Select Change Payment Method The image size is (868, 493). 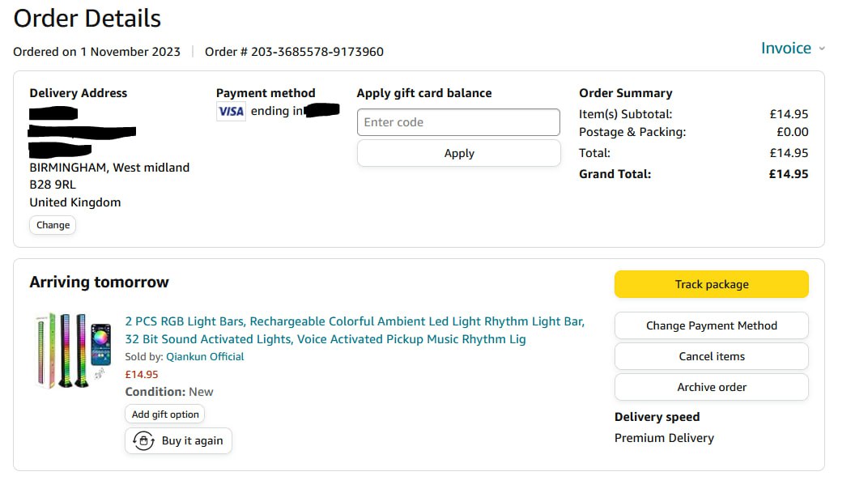point(711,325)
